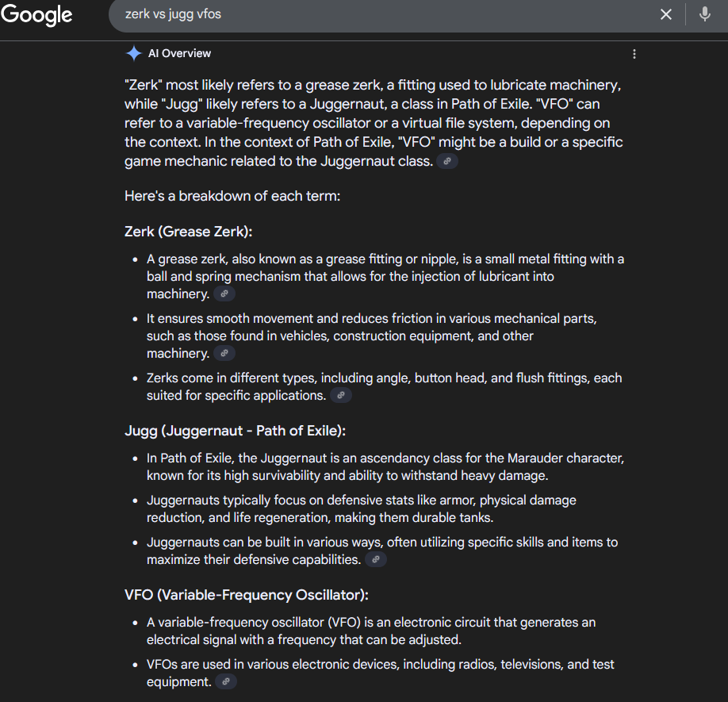Click the bullet starting 'VFOs are used in various'

click(x=381, y=673)
